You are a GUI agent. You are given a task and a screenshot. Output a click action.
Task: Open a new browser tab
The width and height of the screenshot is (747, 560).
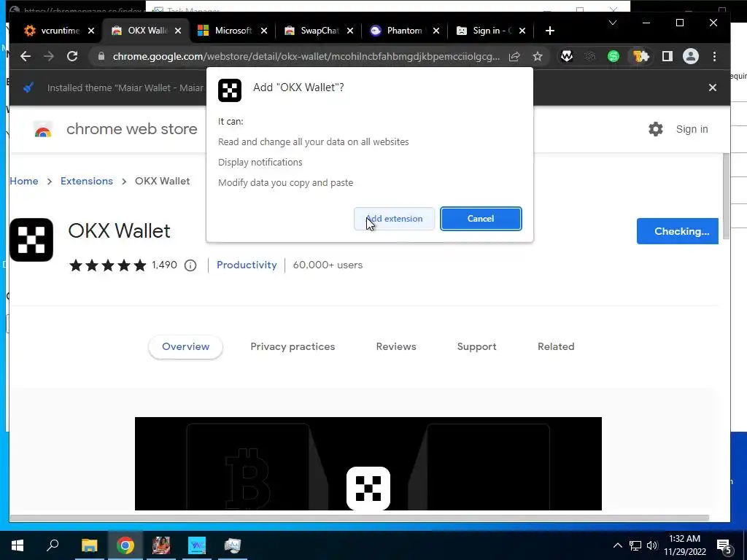550,31
